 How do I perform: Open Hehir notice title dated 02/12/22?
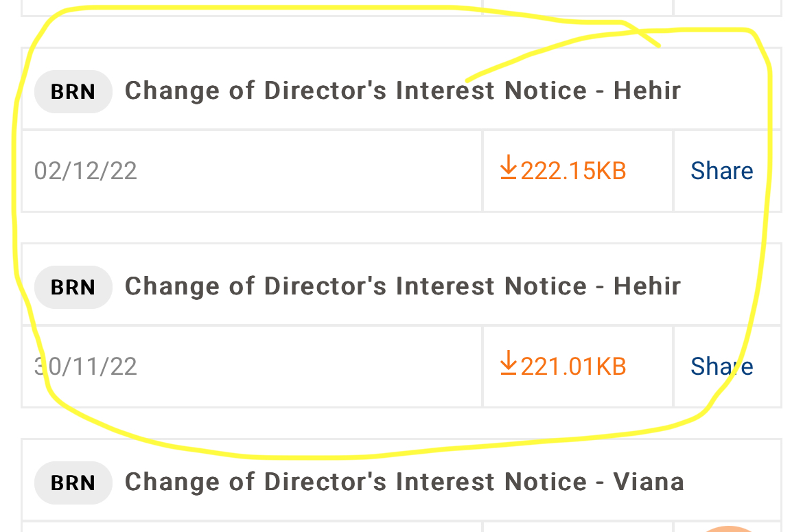tap(402, 91)
